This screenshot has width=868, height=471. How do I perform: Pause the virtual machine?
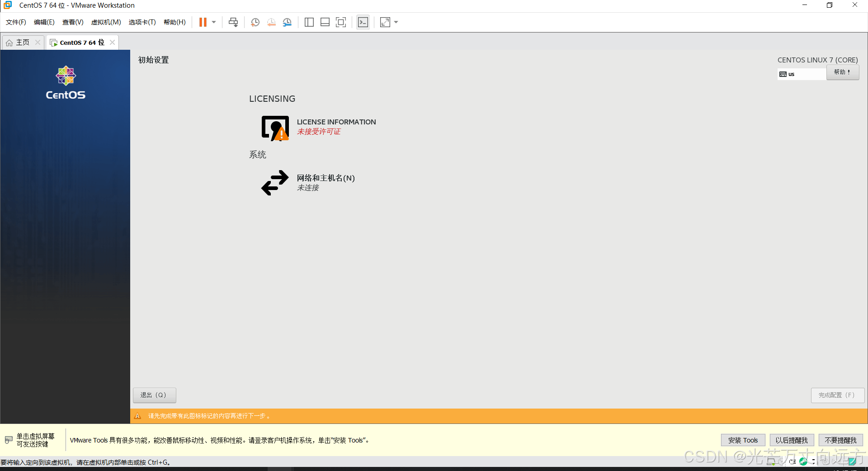203,22
